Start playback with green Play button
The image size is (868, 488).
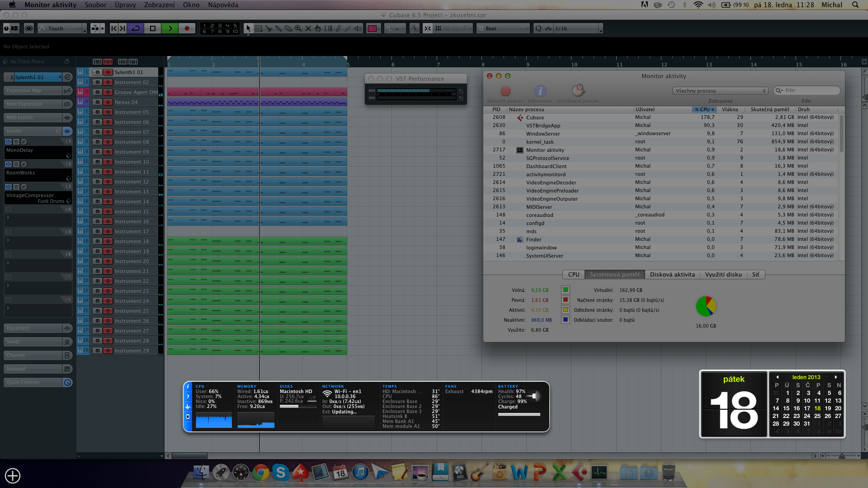170,28
